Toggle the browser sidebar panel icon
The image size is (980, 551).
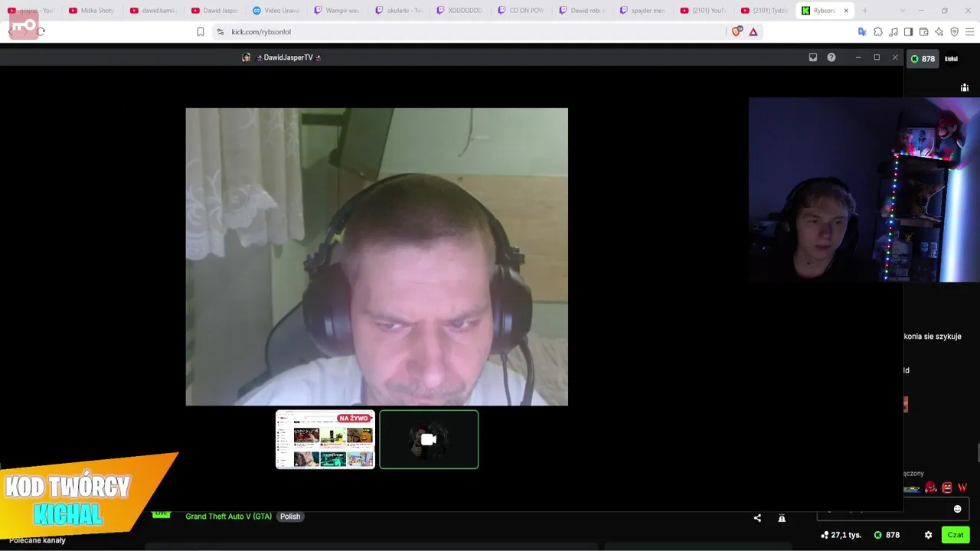(908, 31)
